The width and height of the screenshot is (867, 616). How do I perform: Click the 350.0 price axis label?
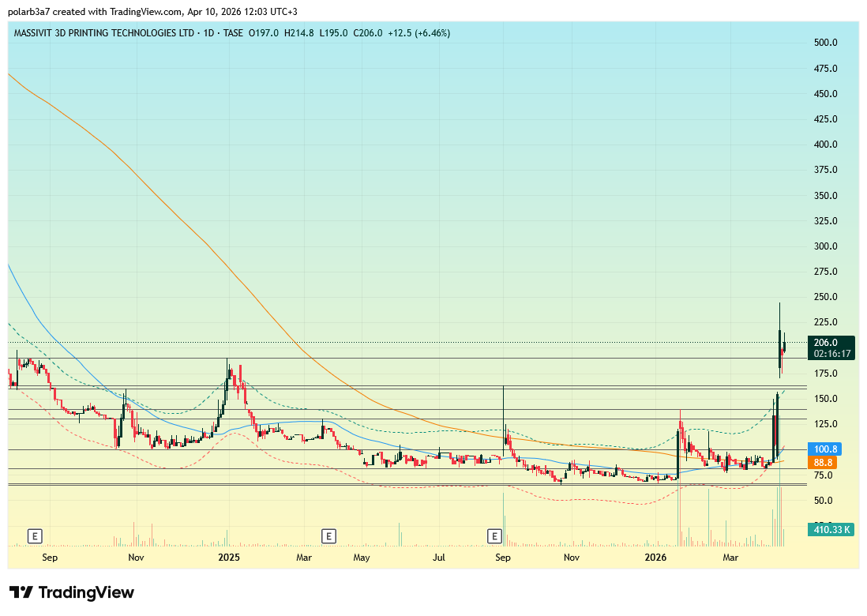tap(825, 196)
